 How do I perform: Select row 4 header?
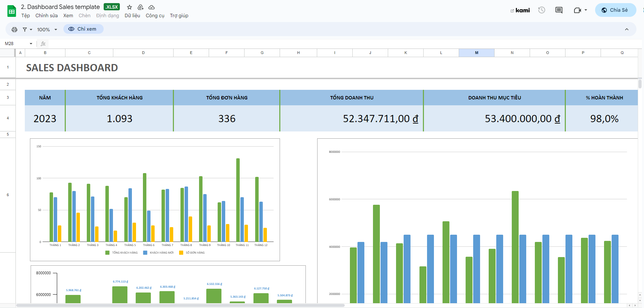[8, 118]
